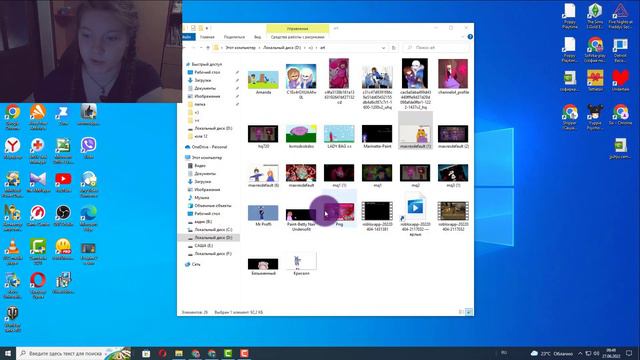
Task: Select the Ping image file
Action: click(339, 216)
